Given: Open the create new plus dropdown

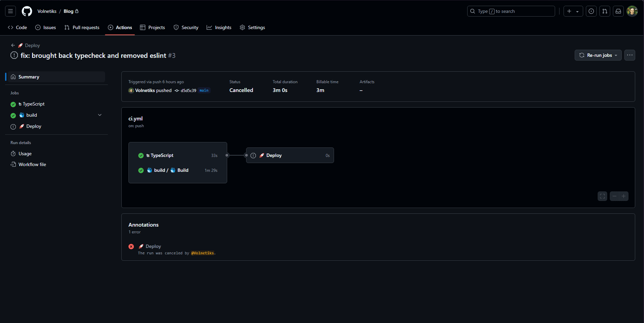Looking at the screenshot, I should click(573, 11).
